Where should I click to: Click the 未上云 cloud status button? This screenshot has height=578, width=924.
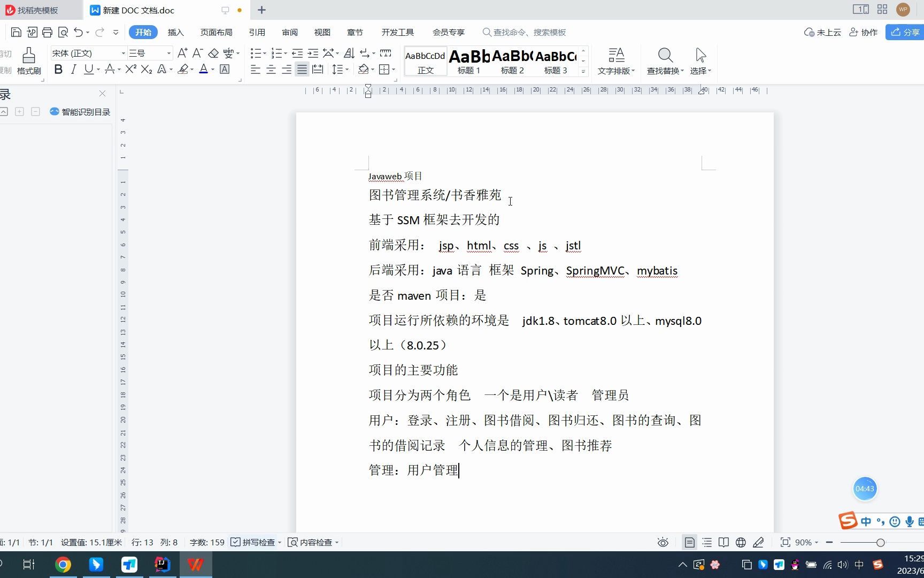tap(822, 32)
